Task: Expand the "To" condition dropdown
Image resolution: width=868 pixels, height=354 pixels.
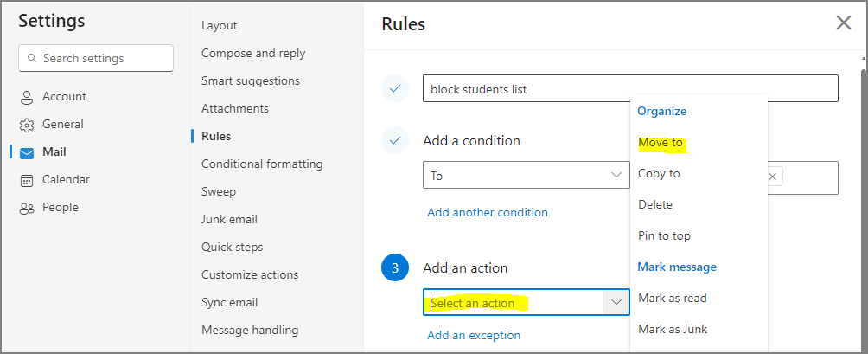Action: point(616,176)
